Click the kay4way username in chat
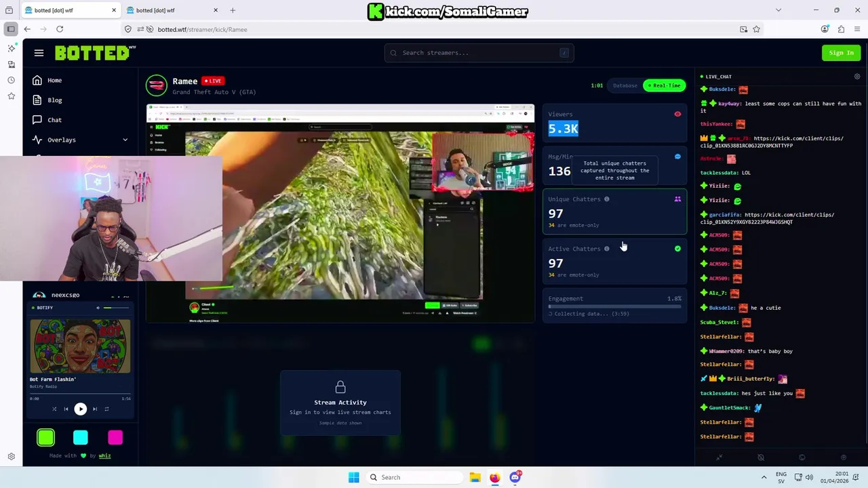The width and height of the screenshot is (868, 488). pos(729,104)
